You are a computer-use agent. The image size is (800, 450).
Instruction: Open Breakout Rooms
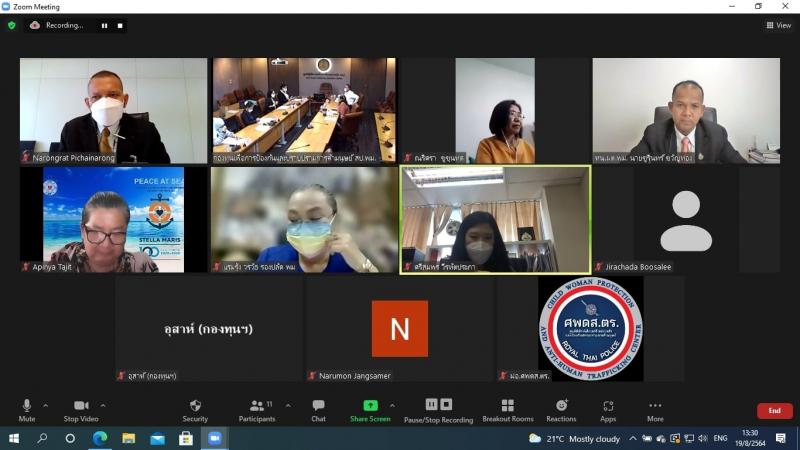click(x=508, y=411)
